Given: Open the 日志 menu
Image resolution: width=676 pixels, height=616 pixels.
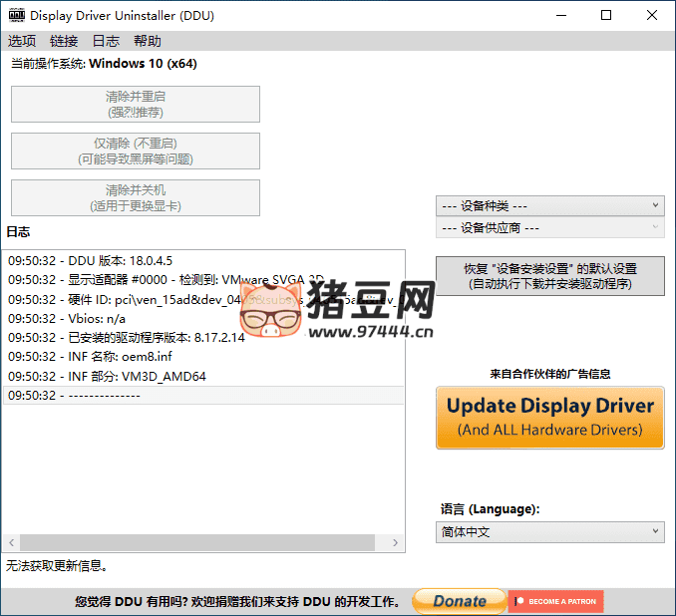Looking at the screenshot, I should [106, 41].
